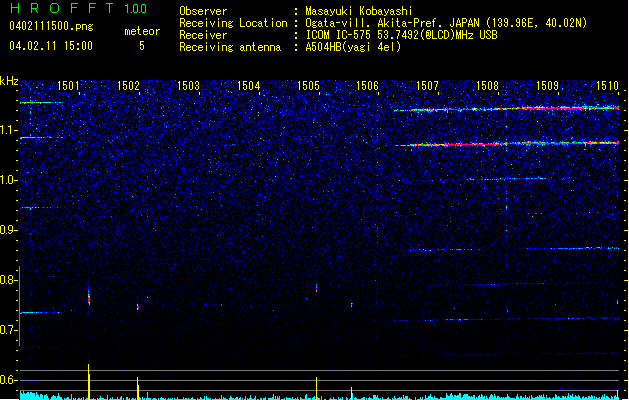Image resolution: width=629 pixels, height=400 pixels.
Task: Click the meteor echo at the 1505 mark
Action: click(317, 287)
